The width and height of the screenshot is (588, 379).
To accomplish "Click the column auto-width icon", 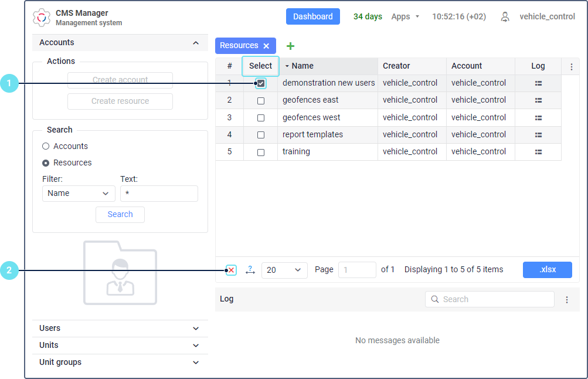I will pos(250,270).
